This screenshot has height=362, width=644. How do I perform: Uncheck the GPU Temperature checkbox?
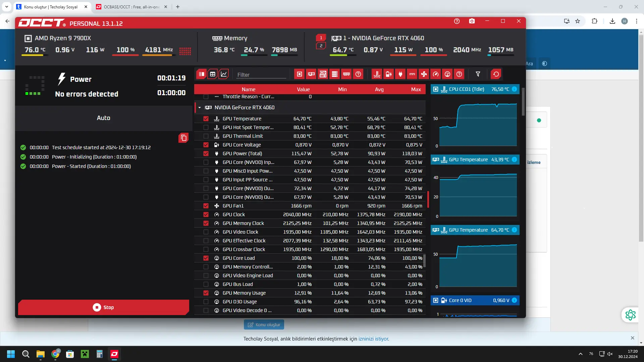click(206, 119)
